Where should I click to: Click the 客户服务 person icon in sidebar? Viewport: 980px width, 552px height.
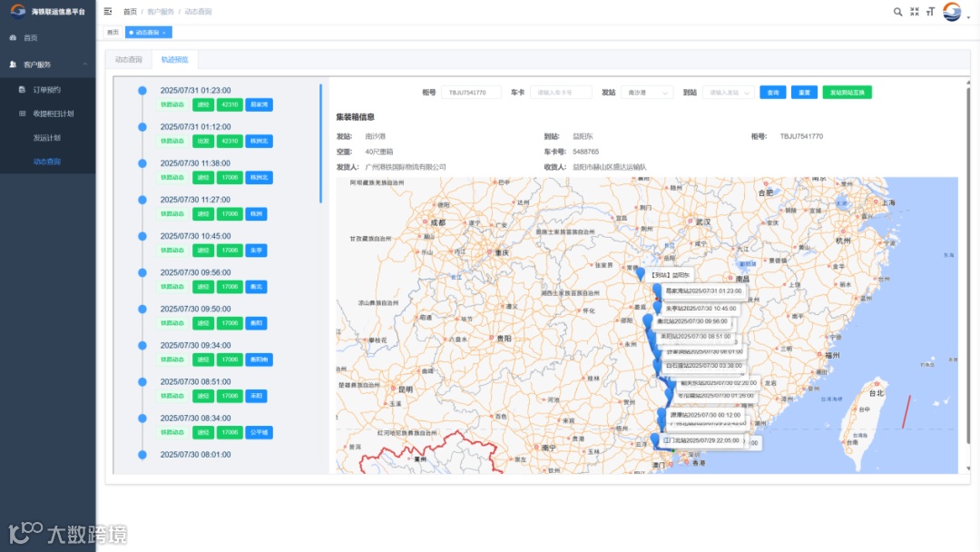13,64
